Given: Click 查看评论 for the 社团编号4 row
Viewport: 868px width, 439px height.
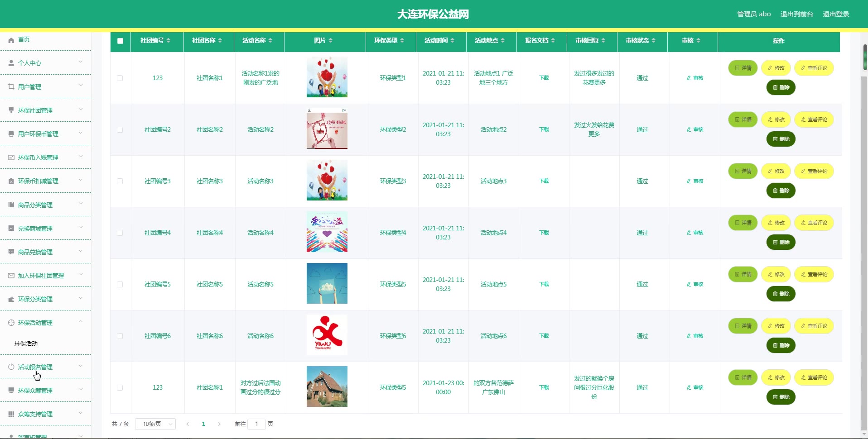Looking at the screenshot, I should click(x=814, y=223).
